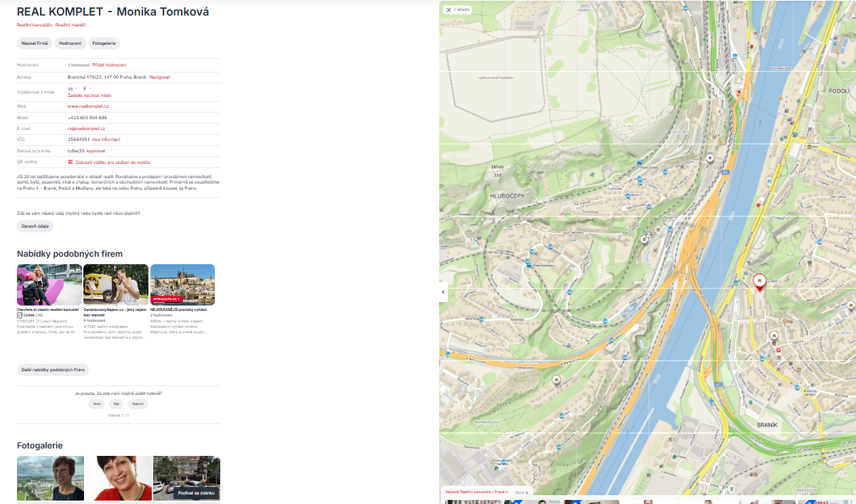This screenshot has width=856, height=504.
Task: Open the Hodnocení tab
Action: coord(70,43)
